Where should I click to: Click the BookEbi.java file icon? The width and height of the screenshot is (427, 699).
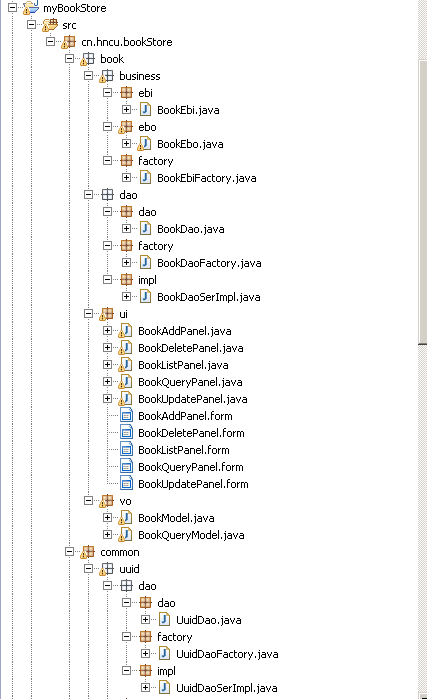tap(145, 110)
